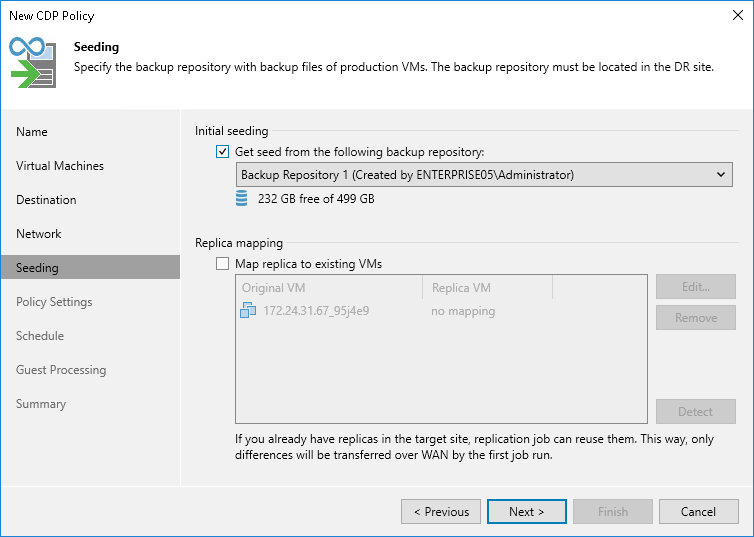Go to the Virtual Machines step

60,166
